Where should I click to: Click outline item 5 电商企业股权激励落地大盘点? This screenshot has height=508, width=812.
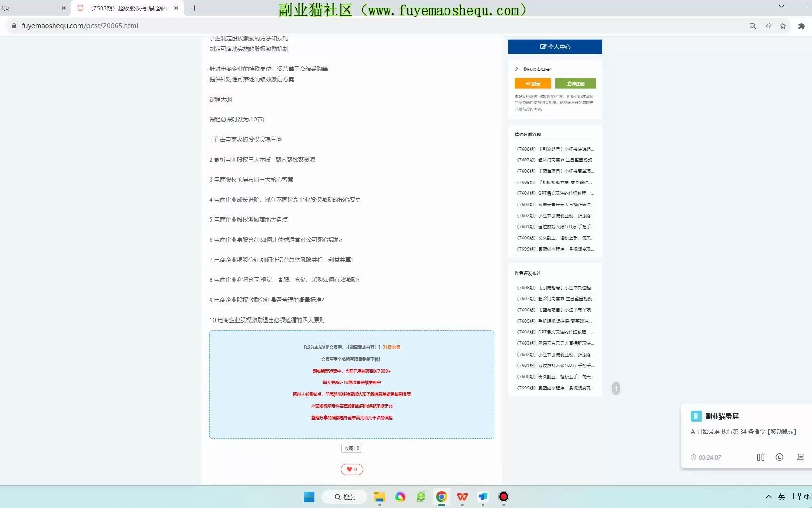(249, 220)
